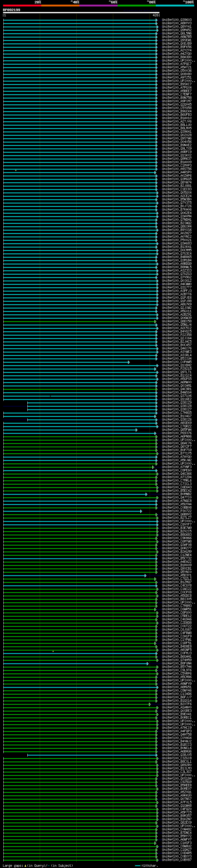This screenshot has height=868, width=197.
Task: Click the last hit UniRef100_C0BV87
Action: pyautogui.click(x=177, y=860)
